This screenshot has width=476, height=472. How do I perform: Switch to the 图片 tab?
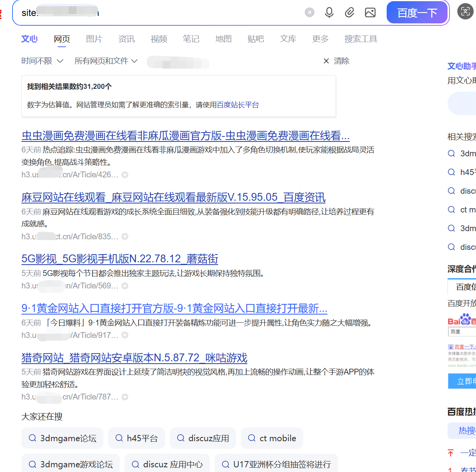point(94,39)
